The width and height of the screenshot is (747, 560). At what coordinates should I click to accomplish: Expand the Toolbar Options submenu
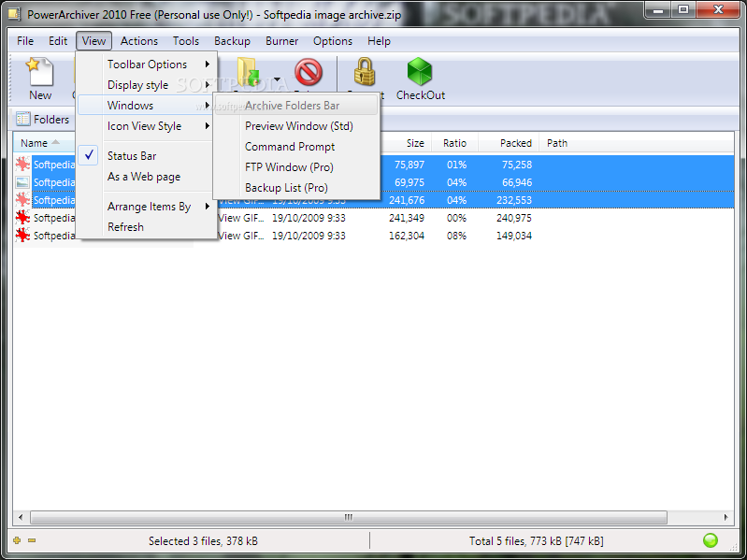tap(147, 65)
